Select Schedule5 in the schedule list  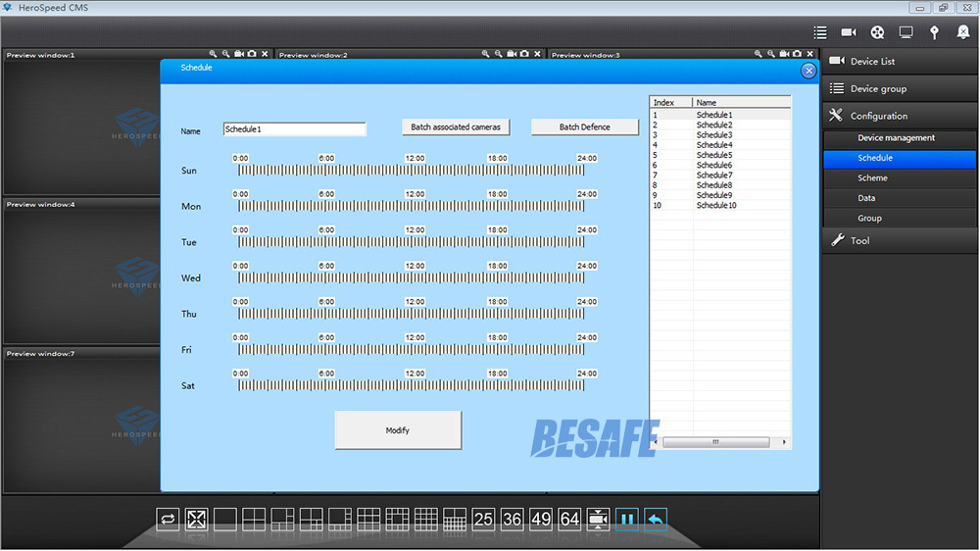click(714, 155)
